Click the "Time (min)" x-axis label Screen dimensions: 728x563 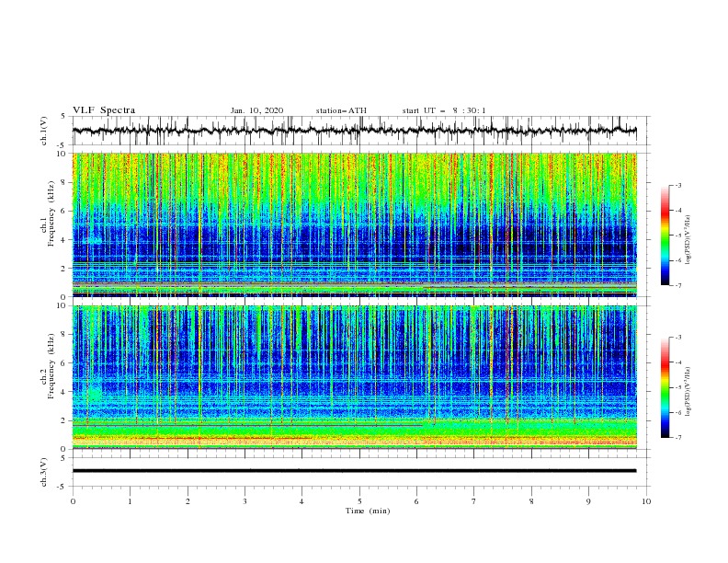368,511
